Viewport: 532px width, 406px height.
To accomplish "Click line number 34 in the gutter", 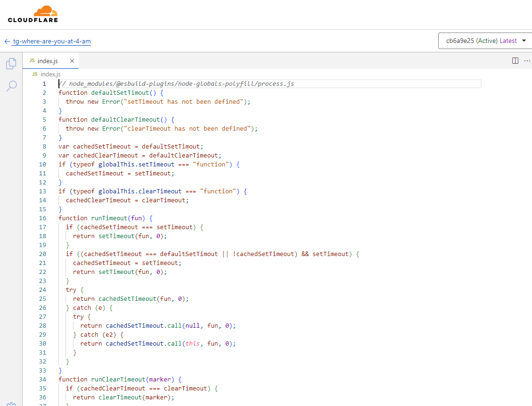I will [43, 380].
